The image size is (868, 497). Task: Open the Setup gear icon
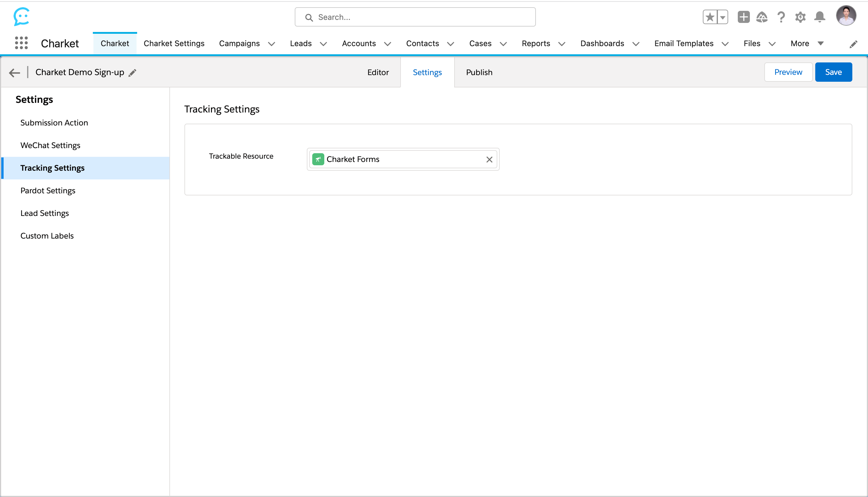coord(800,17)
